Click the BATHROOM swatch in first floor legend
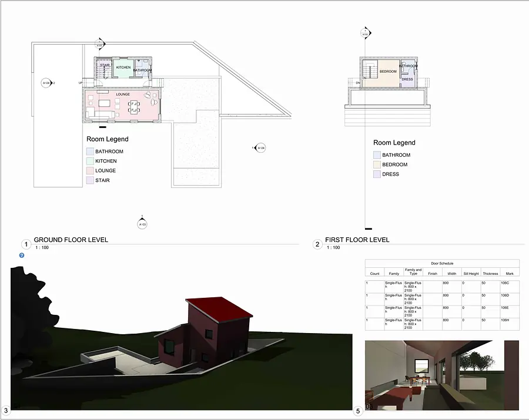The height and width of the screenshot is (420, 529). tap(377, 154)
